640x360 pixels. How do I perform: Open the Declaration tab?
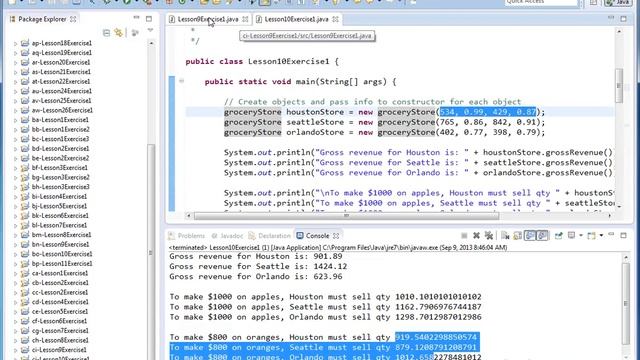[269, 236]
